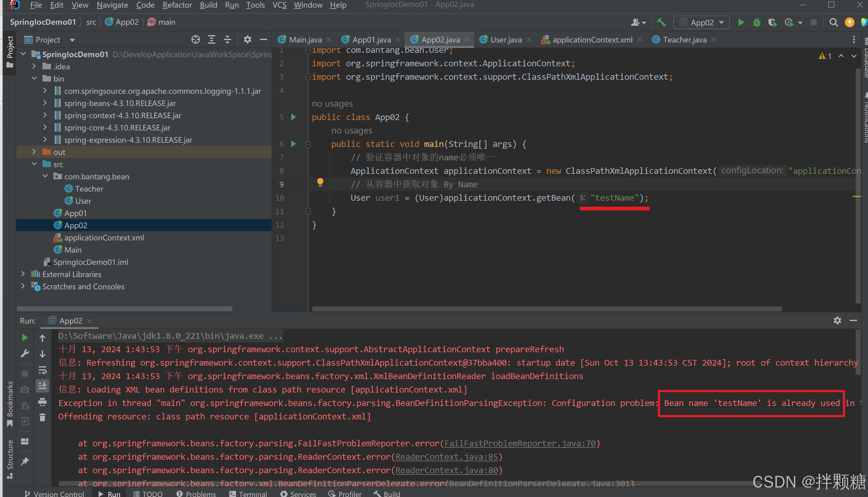The image size is (868, 497).
Task: Click the editor horizontal scrollbar
Action: 546,309
